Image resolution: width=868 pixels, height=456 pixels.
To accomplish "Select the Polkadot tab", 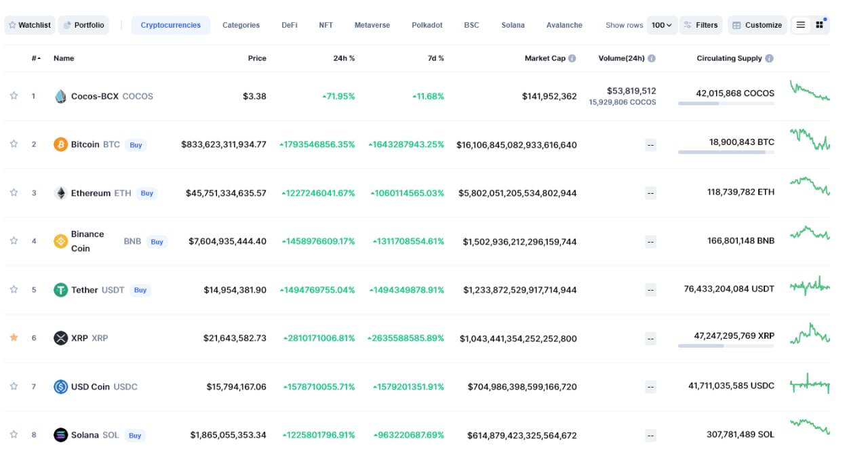I will point(427,25).
